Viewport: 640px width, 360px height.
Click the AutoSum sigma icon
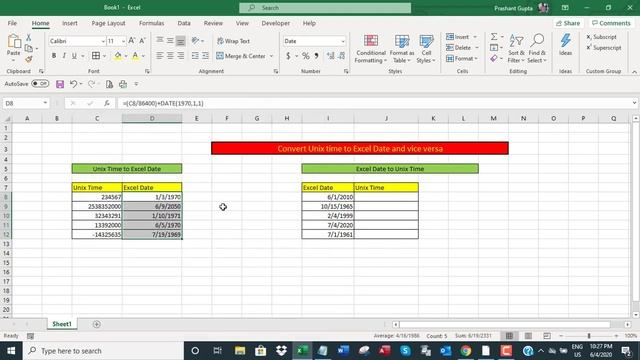[x=494, y=37]
